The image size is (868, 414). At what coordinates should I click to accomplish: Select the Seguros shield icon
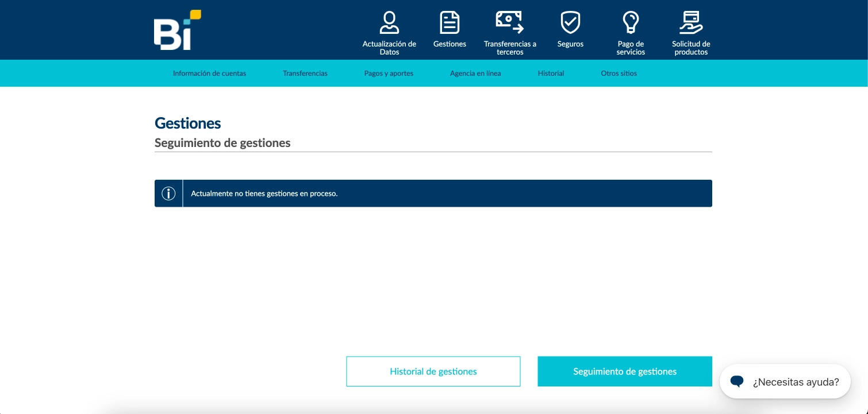(x=570, y=23)
